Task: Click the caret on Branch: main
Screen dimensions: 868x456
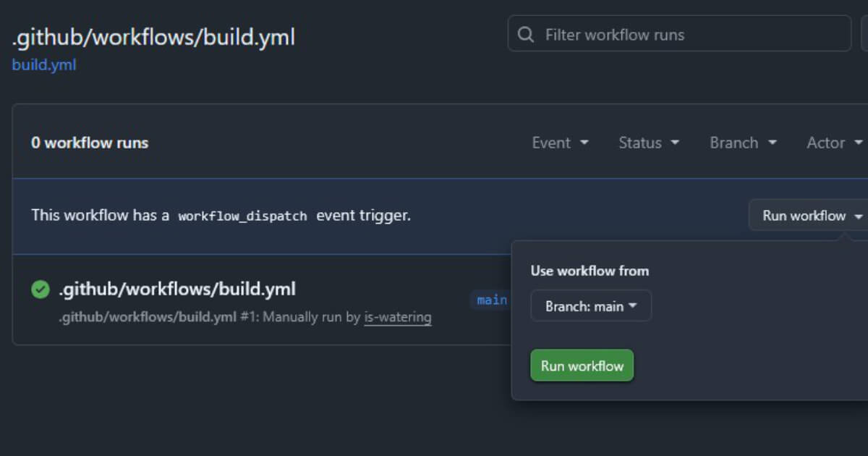Action: (x=633, y=306)
